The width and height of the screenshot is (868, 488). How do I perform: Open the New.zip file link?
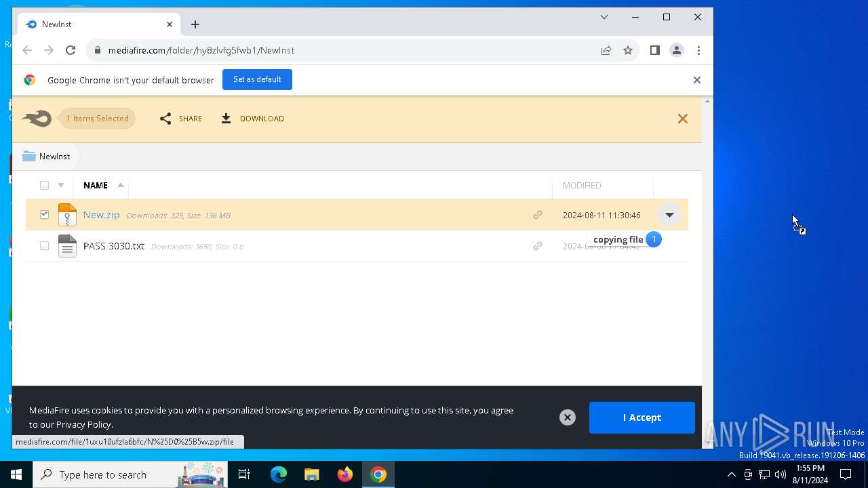[x=102, y=215]
